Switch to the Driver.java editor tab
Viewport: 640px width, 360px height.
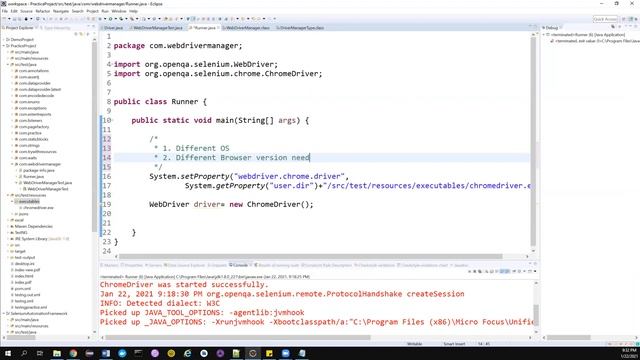click(113, 28)
